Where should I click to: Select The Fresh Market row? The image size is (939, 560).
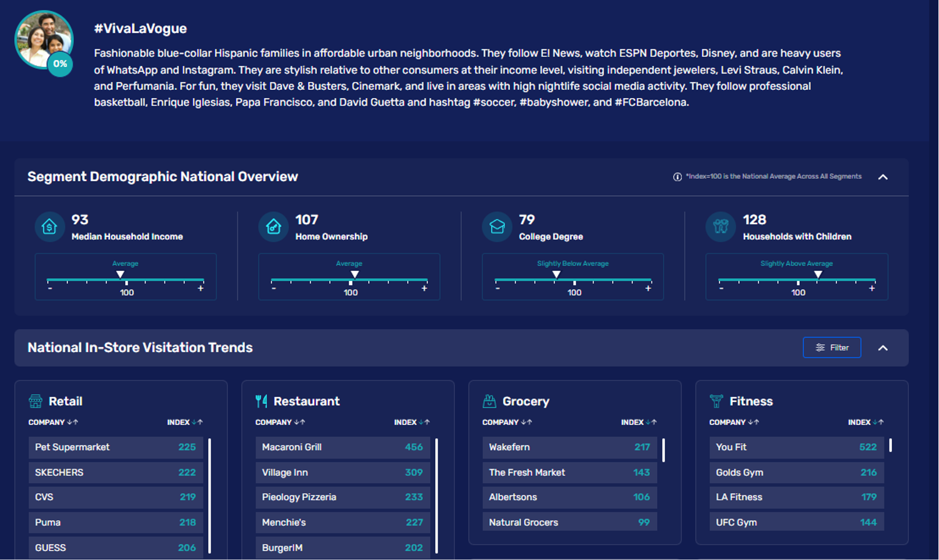pos(569,472)
